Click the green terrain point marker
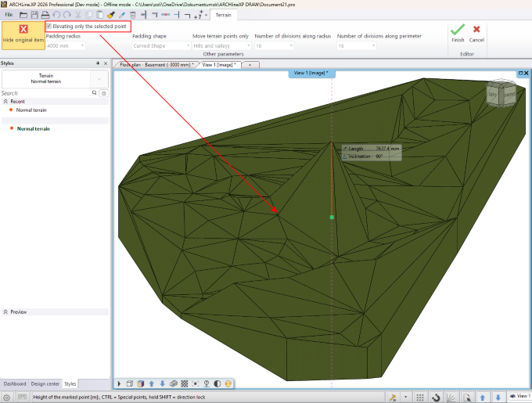 pyautogui.click(x=332, y=217)
